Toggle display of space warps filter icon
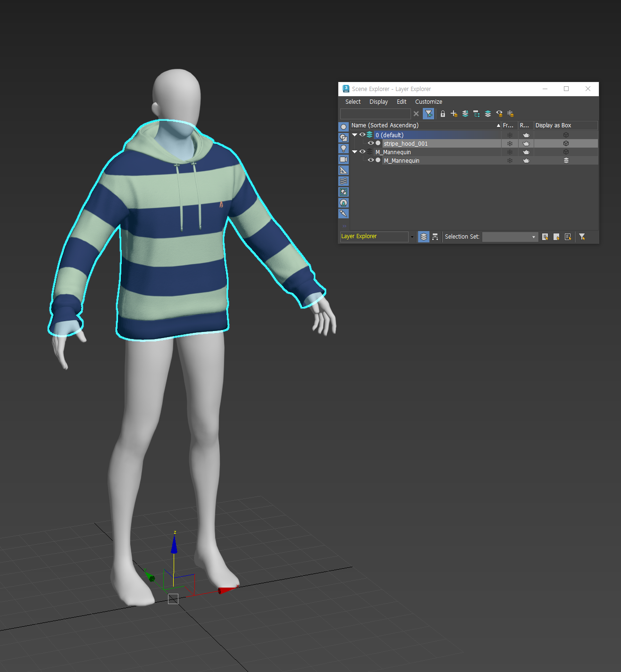Image resolution: width=621 pixels, height=672 pixels. [344, 181]
